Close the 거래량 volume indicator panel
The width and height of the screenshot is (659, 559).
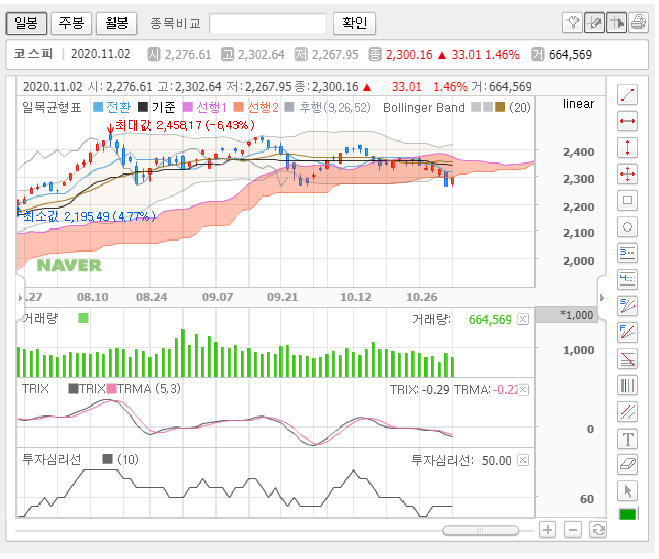click(523, 319)
